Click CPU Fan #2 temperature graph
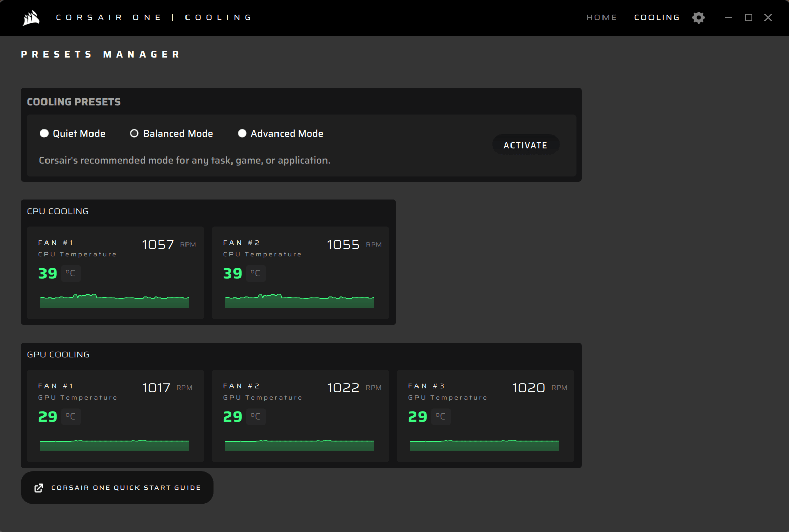 pos(300,300)
